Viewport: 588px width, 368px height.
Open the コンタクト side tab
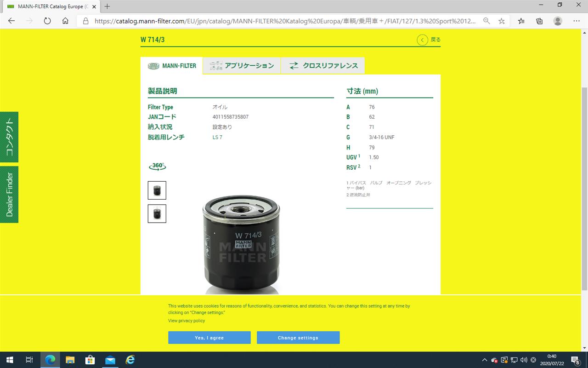(x=9, y=137)
